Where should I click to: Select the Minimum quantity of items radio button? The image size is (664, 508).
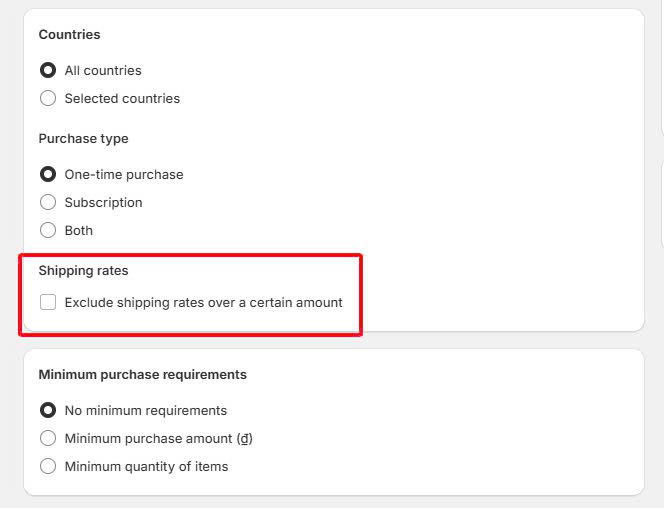click(x=48, y=466)
